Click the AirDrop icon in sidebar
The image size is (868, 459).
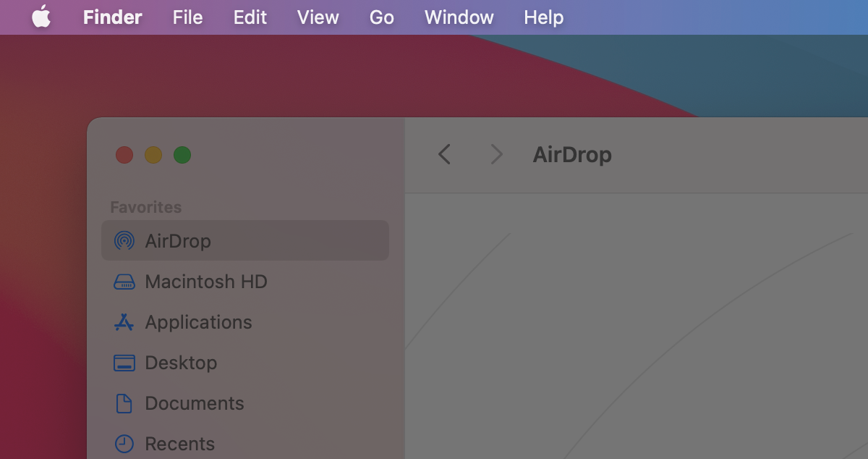[x=124, y=240]
